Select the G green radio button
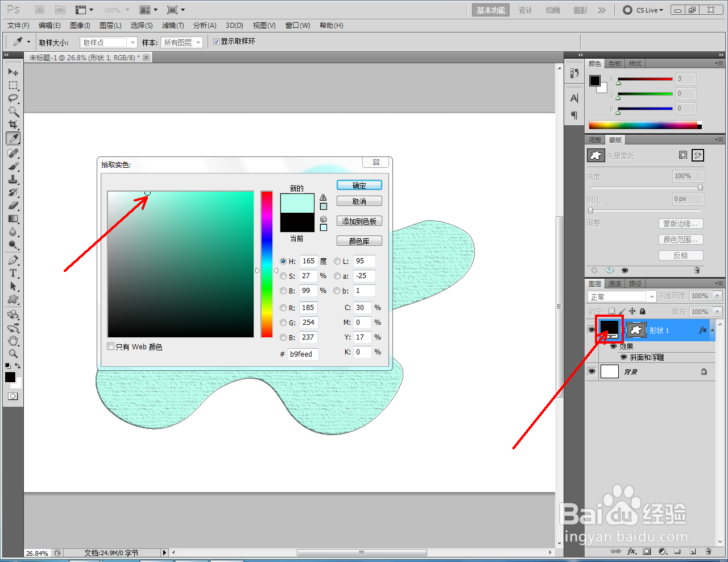The width and height of the screenshot is (728, 562). click(283, 323)
